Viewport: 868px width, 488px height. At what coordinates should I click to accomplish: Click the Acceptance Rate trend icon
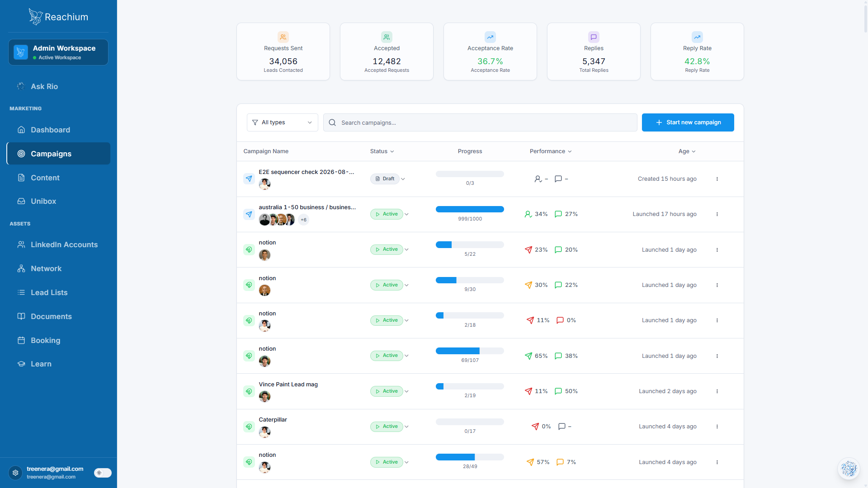pos(490,37)
